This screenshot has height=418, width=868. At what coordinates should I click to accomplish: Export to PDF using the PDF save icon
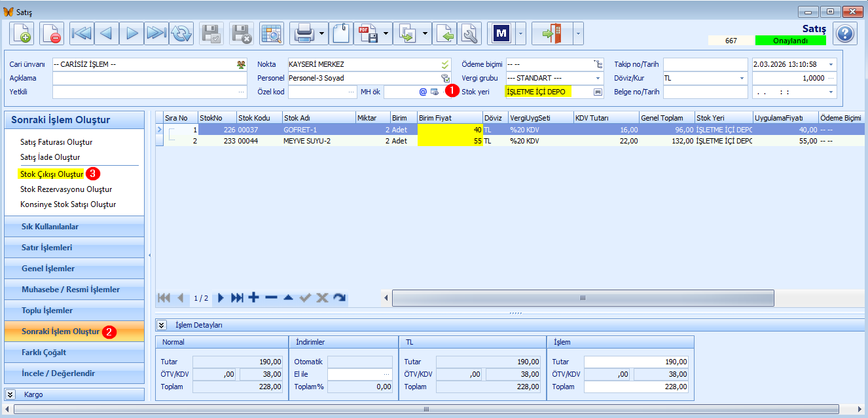pyautogui.click(x=367, y=33)
